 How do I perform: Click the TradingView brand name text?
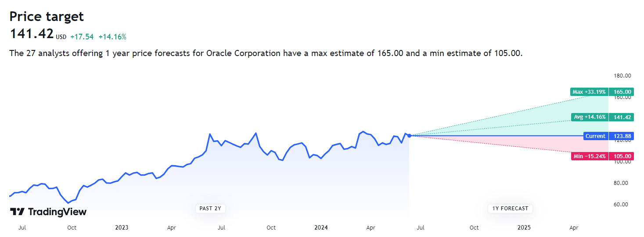pyautogui.click(x=57, y=212)
